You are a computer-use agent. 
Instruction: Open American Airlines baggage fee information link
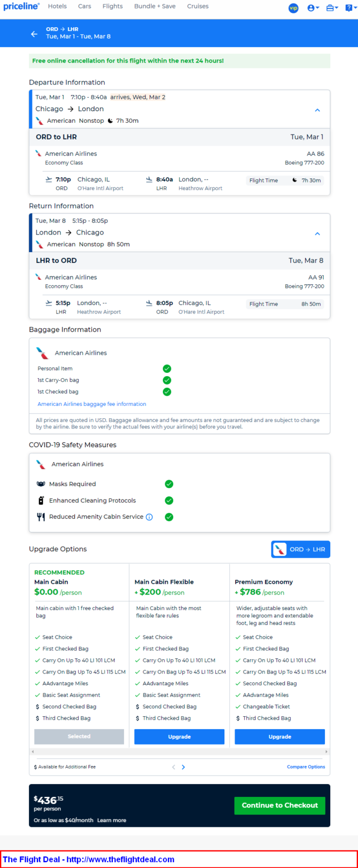pos(92,404)
